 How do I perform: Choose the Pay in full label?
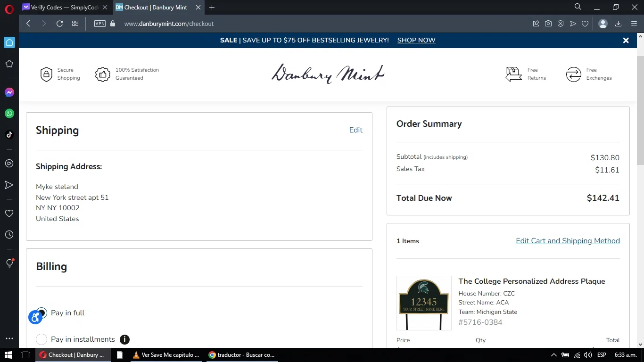coord(68,313)
